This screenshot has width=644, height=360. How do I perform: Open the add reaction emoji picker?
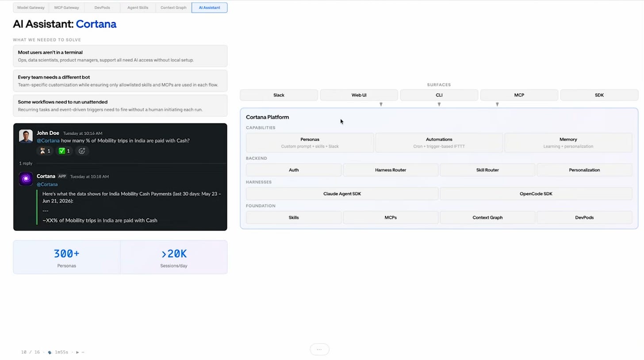82,151
